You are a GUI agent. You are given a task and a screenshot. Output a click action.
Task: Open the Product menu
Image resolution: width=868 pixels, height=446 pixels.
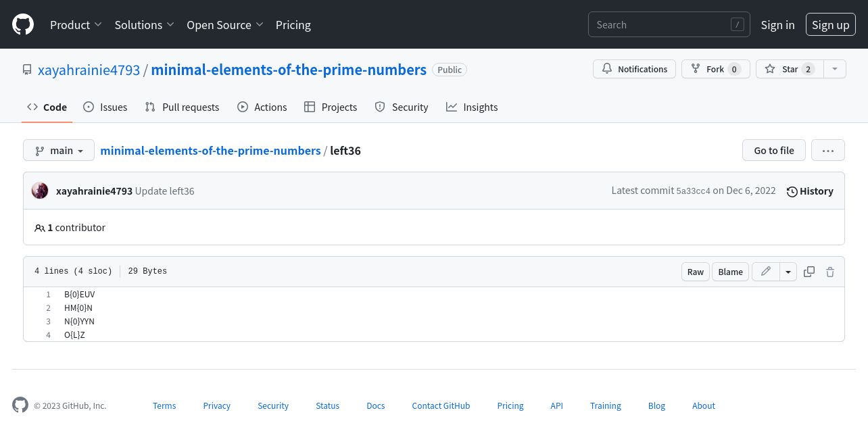[76, 24]
